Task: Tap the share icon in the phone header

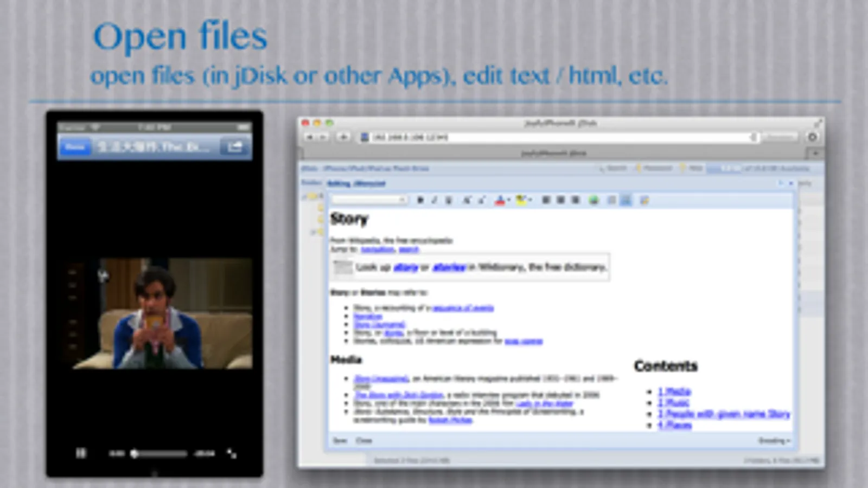Action: point(234,147)
